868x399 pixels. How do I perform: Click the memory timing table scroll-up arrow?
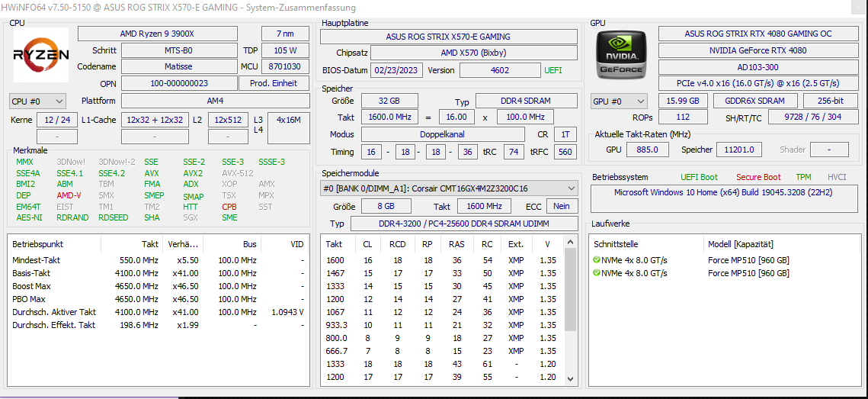[x=571, y=243]
